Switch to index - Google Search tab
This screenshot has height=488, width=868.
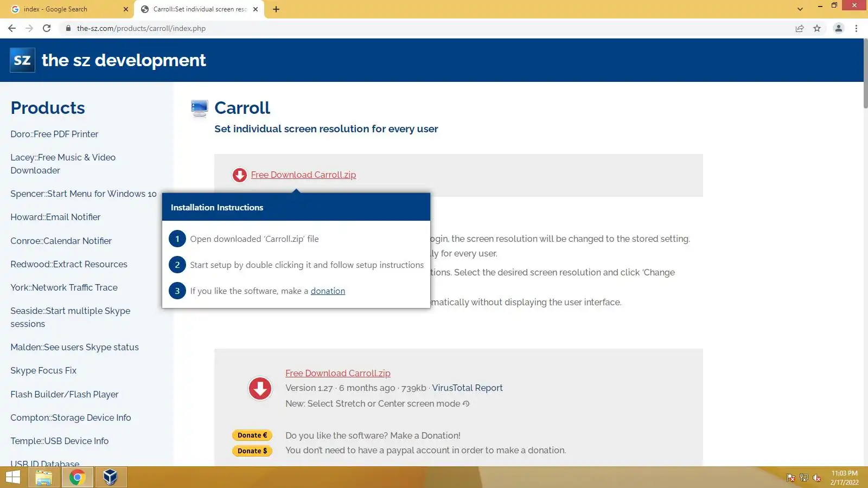tap(68, 9)
